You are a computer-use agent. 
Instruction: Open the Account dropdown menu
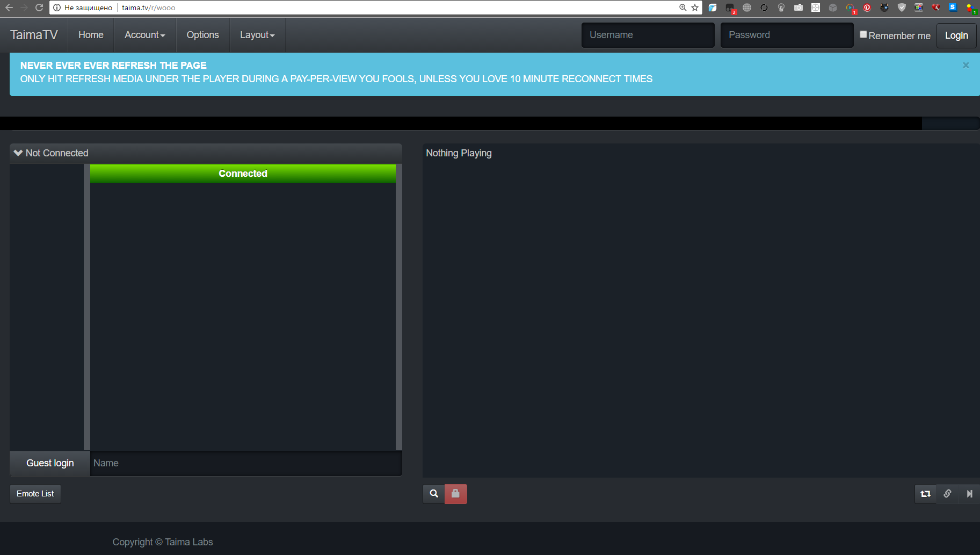coord(145,35)
